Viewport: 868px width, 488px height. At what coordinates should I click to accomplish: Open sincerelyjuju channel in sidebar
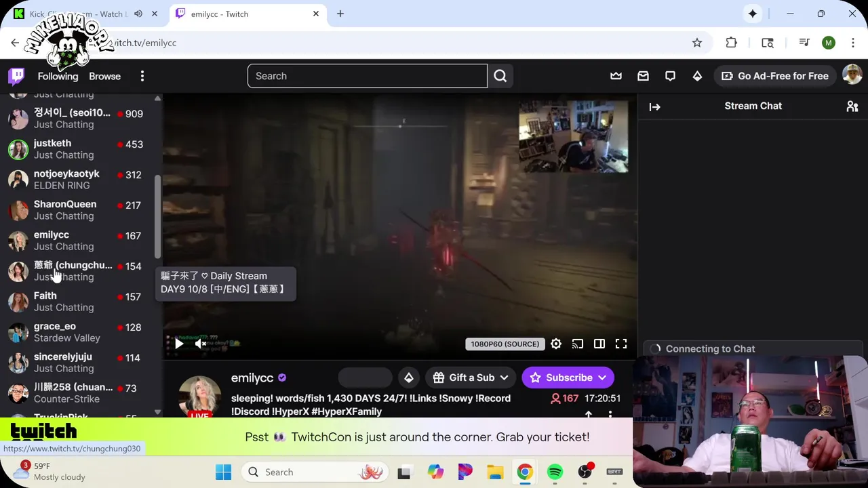tap(81, 363)
